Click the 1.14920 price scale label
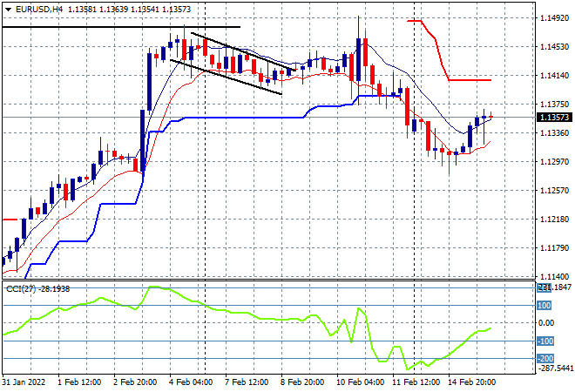Viewport: 575px width, 392px height. pyautogui.click(x=555, y=18)
